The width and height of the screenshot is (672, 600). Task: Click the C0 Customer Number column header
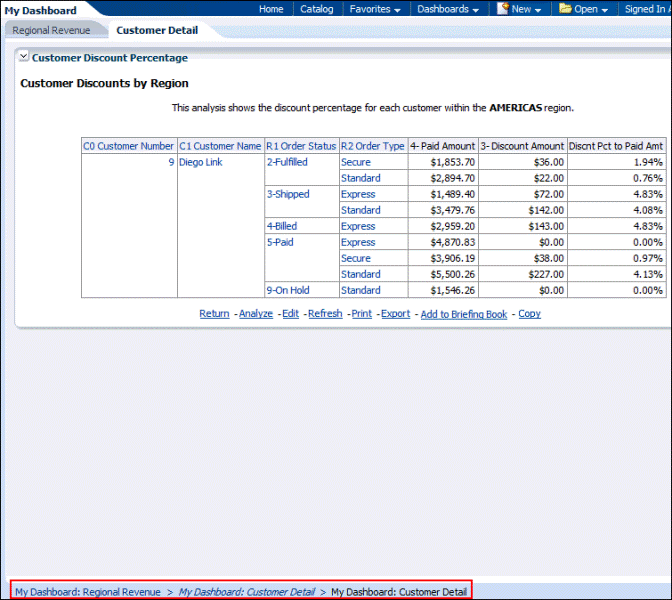pos(129,146)
